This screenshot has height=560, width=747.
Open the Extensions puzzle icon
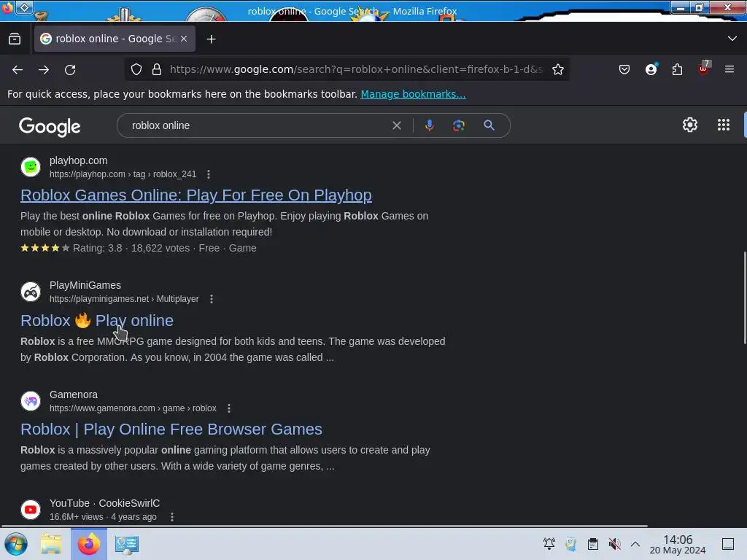click(x=677, y=69)
